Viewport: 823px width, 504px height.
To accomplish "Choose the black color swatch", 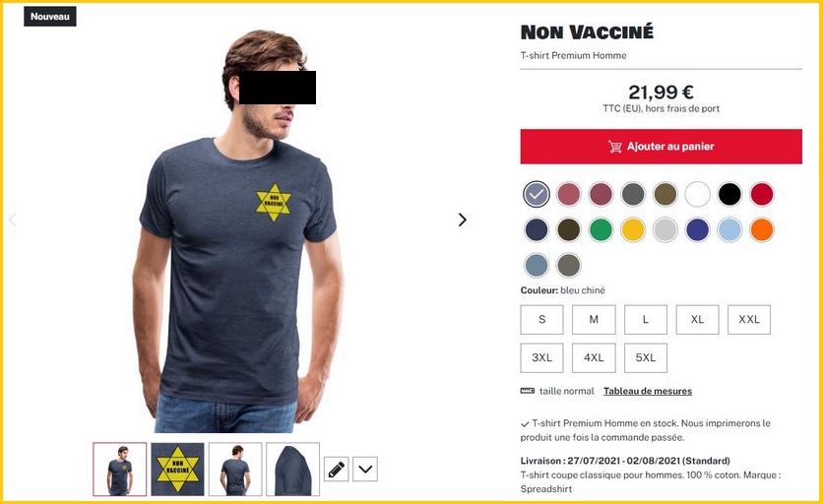I will pyautogui.click(x=729, y=194).
